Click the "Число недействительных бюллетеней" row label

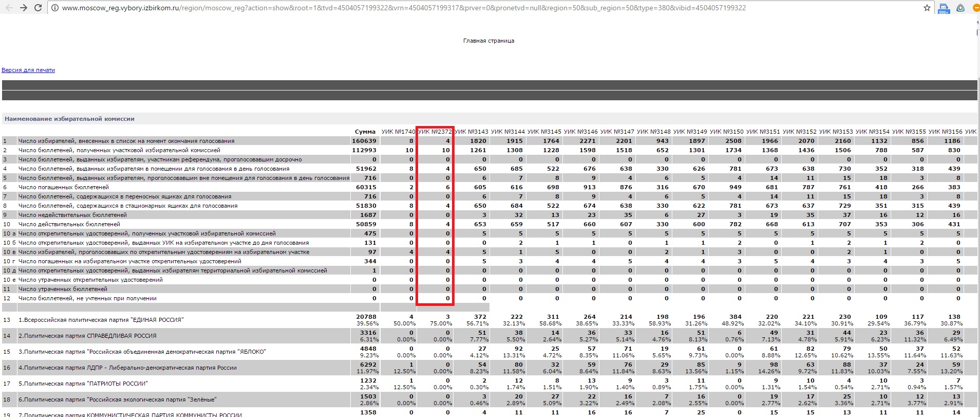pyautogui.click(x=72, y=215)
